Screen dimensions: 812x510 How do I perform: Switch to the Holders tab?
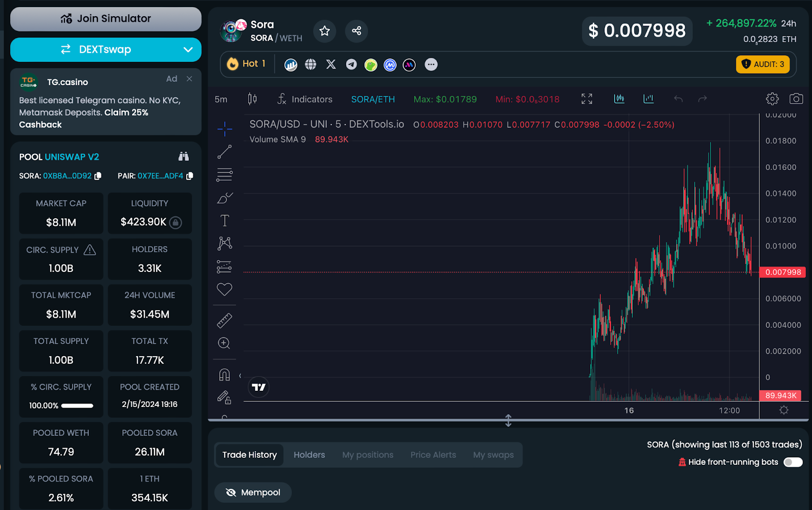[309, 455]
